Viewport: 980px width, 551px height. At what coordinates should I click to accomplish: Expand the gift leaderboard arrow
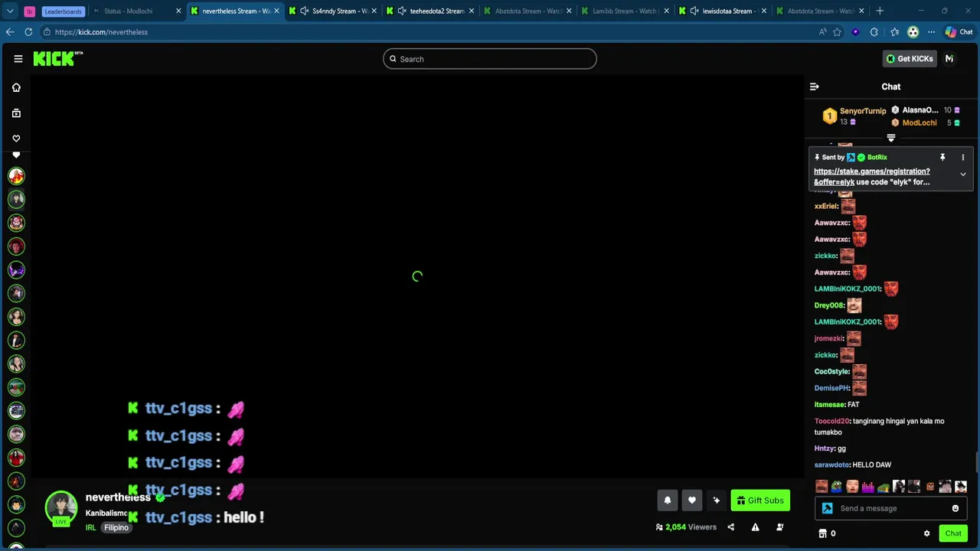coord(891,138)
